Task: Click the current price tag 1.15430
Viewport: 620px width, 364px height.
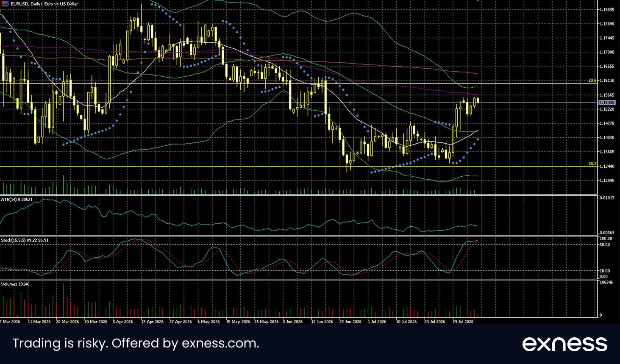Action: [x=607, y=103]
